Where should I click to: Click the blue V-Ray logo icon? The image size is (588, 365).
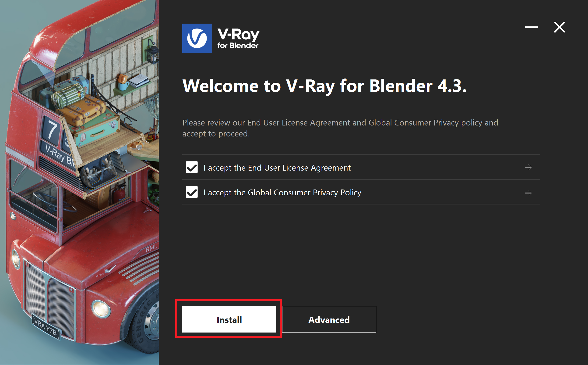coord(197,38)
